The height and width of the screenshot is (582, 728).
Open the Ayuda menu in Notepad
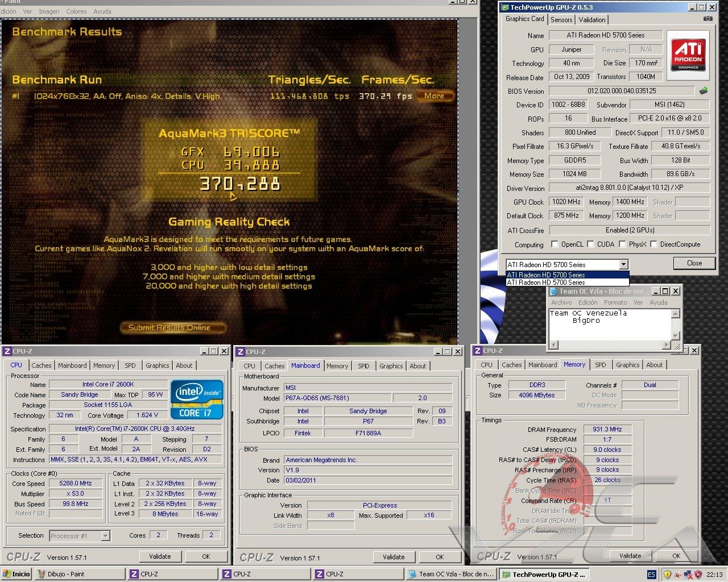659,302
